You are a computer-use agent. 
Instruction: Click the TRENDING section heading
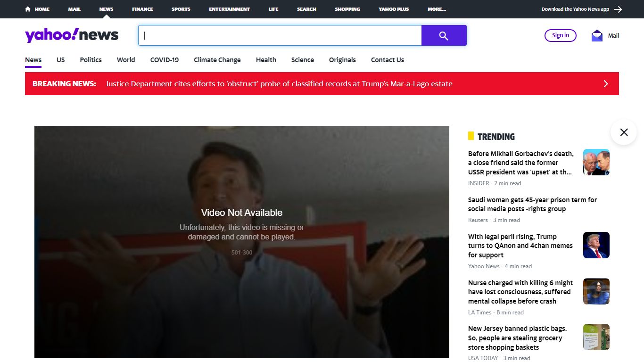coord(496,137)
